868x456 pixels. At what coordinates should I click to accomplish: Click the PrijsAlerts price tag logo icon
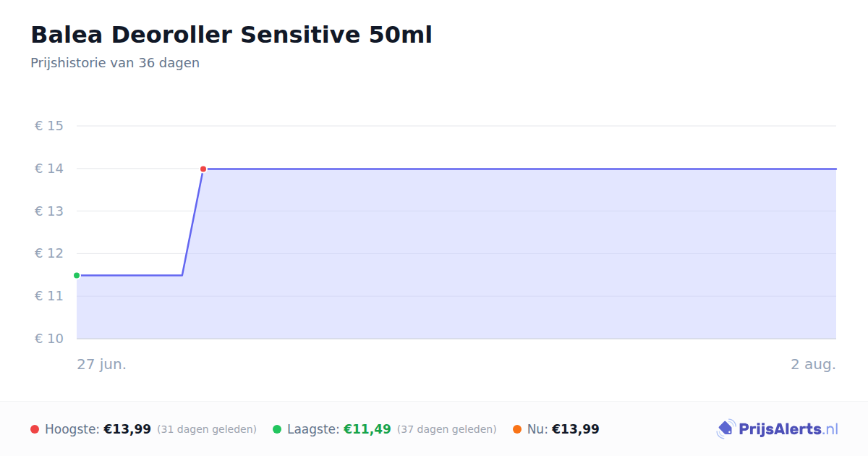(726, 429)
